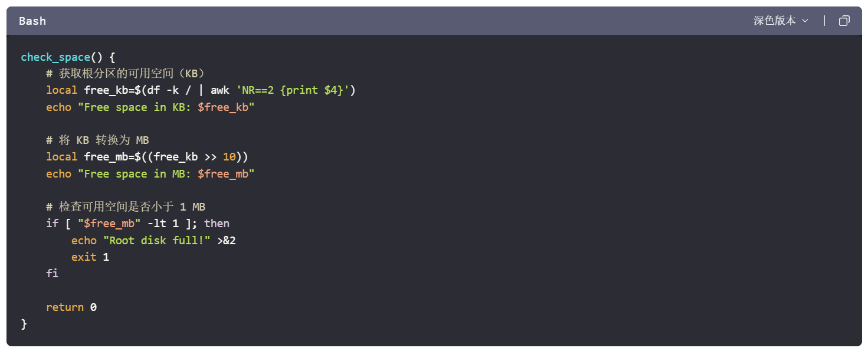Screen dimensions: 868x351
Task: Click the copy code icon
Action: click(x=844, y=21)
